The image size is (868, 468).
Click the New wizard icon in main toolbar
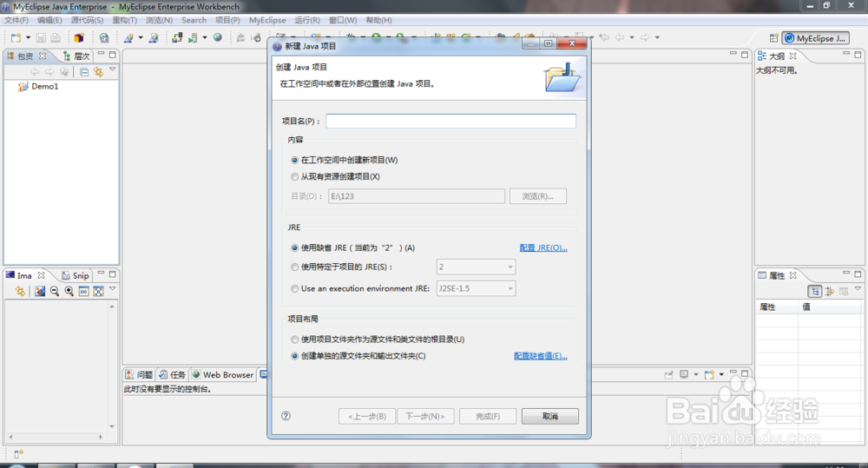[x=16, y=37]
